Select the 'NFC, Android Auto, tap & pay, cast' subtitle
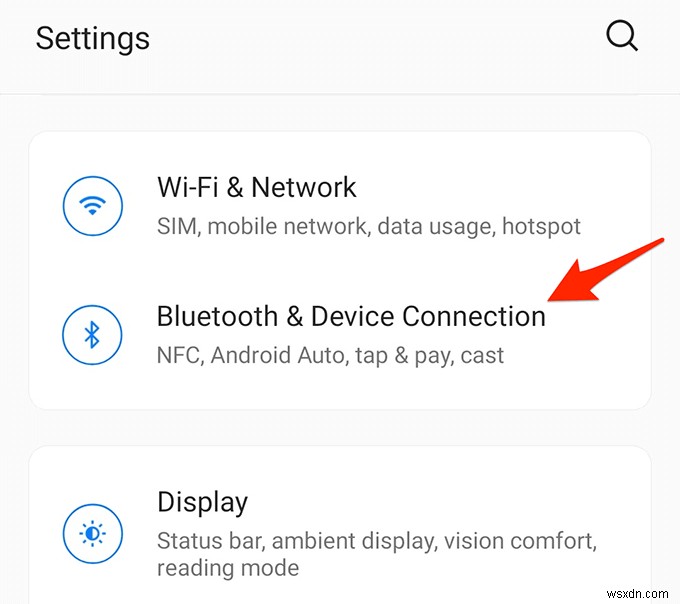 click(330, 355)
